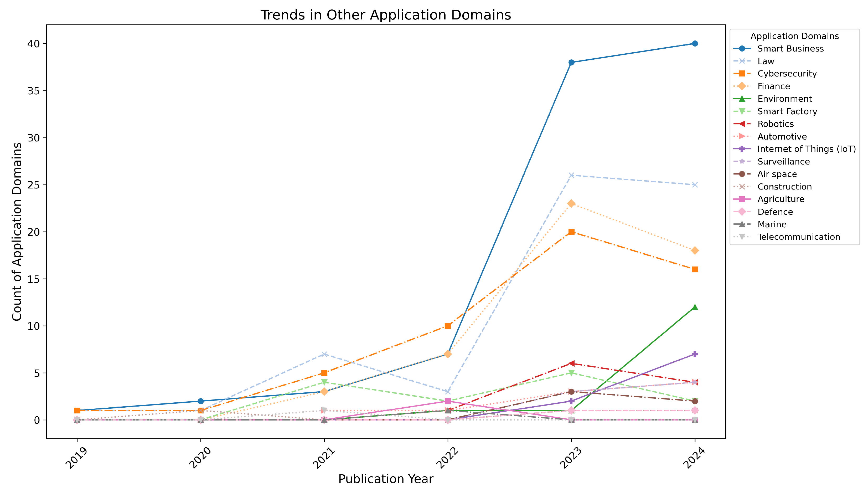Click the 2021 x-axis tick label
The height and width of the screenshot is (492, 868).
pos(323,458)
